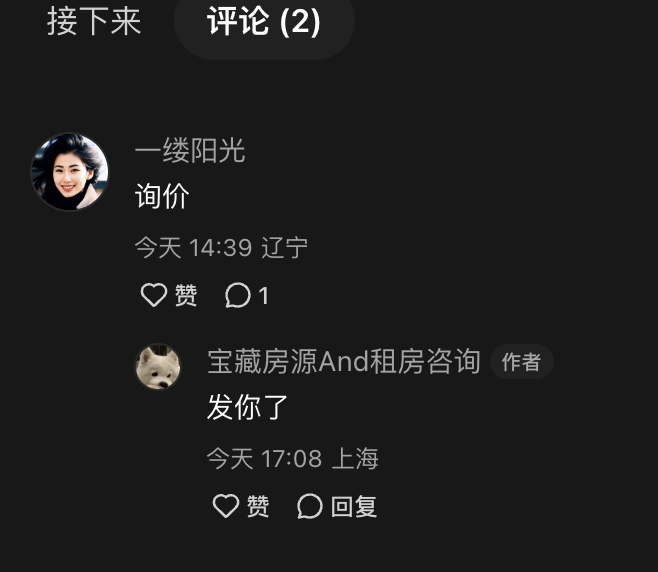Click the 作者 badge
Image resolution: width=658 pixels, height=572 pixels.
[x=522, y=361]
